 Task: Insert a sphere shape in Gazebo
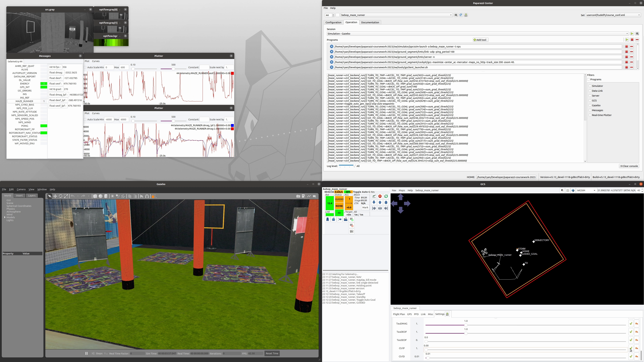click(x=100, y=196)
